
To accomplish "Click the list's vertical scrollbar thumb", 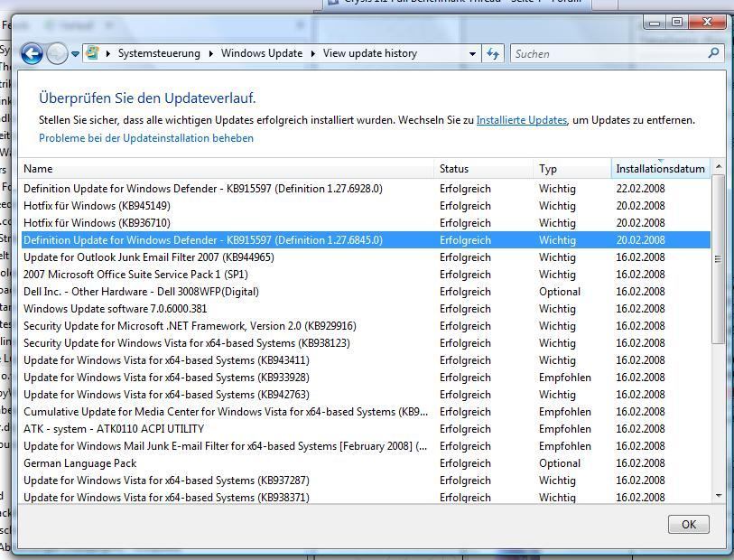I will [x=719, y=259].
